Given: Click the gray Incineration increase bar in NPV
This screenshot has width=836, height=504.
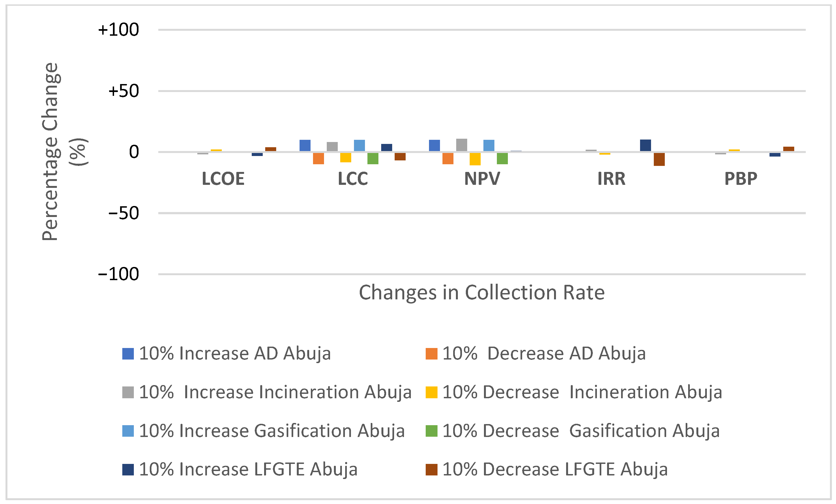Looking at the screenshot, I should (461, 145).
